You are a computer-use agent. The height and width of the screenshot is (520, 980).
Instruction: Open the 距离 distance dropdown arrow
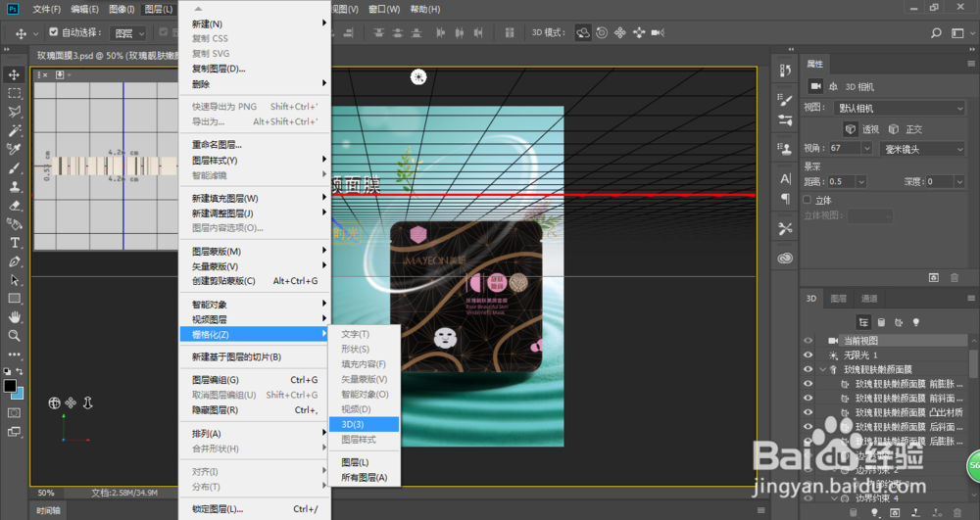(x=861, y=181)
